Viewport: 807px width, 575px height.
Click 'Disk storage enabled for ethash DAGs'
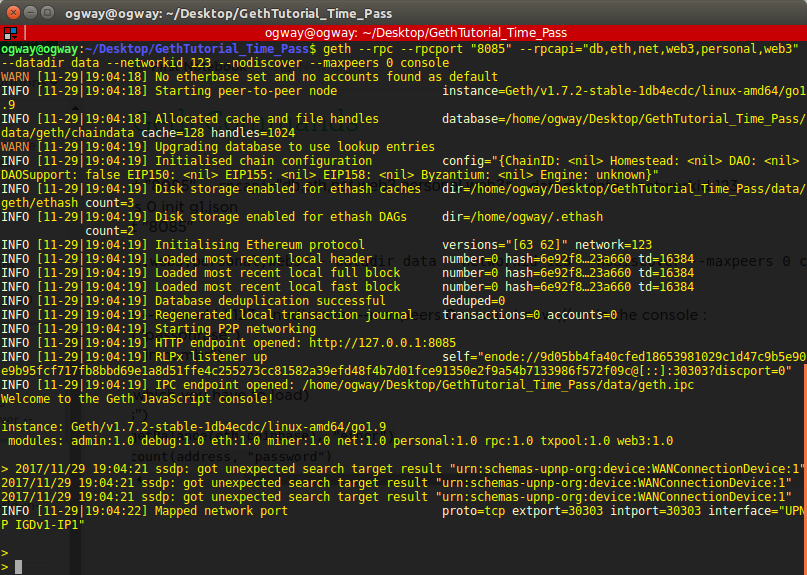[280, 217]
